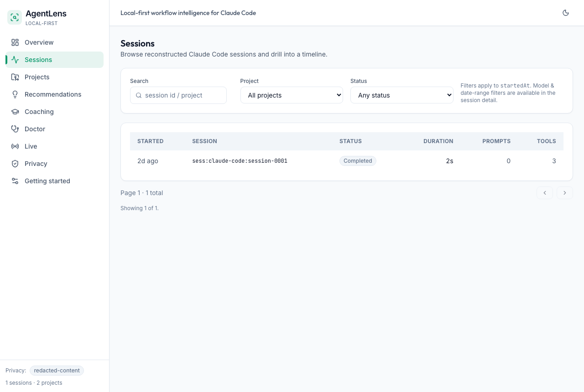Select the Sessions sidebar item
This screenshot has width=584, height=392.
click(x=55, y=60)
